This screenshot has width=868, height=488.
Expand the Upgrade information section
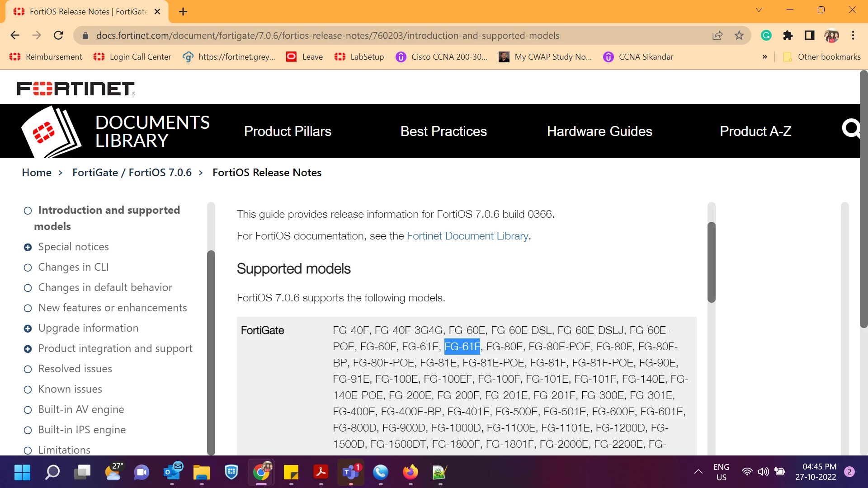28,328
